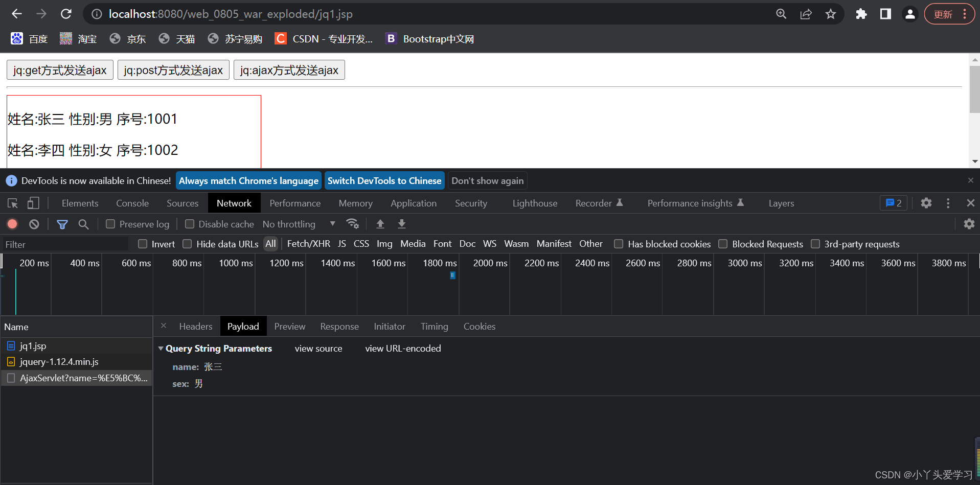Image resolution: width=980 pixels, height=485 pixels.
Task: Reload the current page
Action: pyautogui.click(x=66, y=14)
